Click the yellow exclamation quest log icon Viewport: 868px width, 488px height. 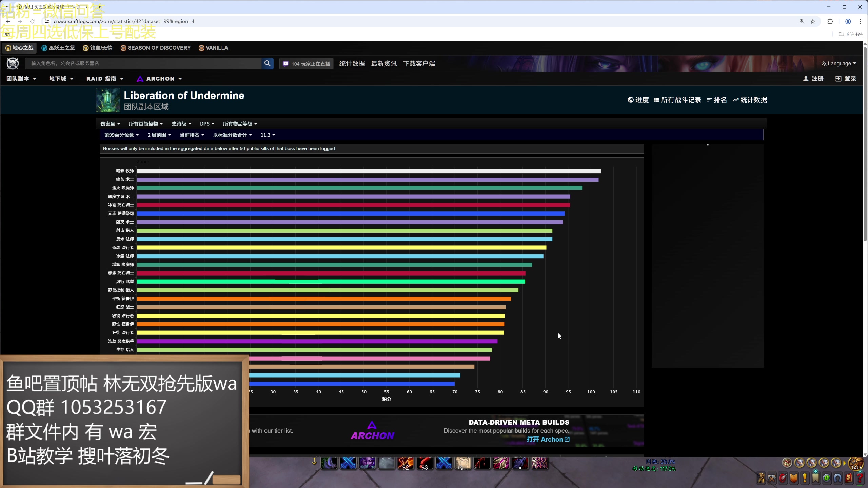point(805,478)
